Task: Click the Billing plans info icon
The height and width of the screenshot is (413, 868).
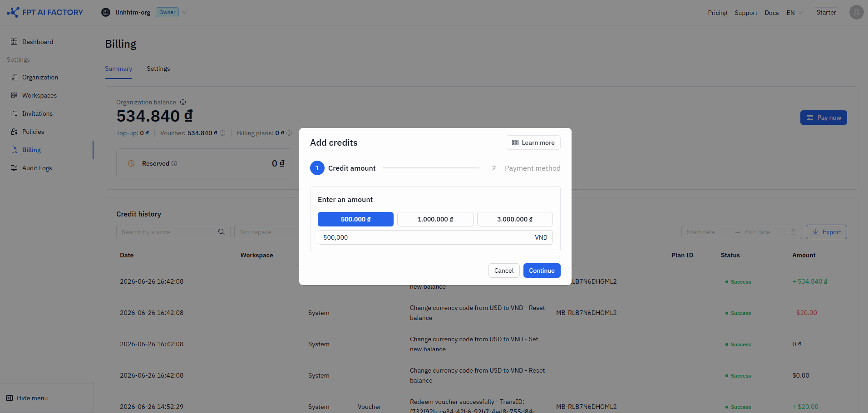Action: (289, 133)
